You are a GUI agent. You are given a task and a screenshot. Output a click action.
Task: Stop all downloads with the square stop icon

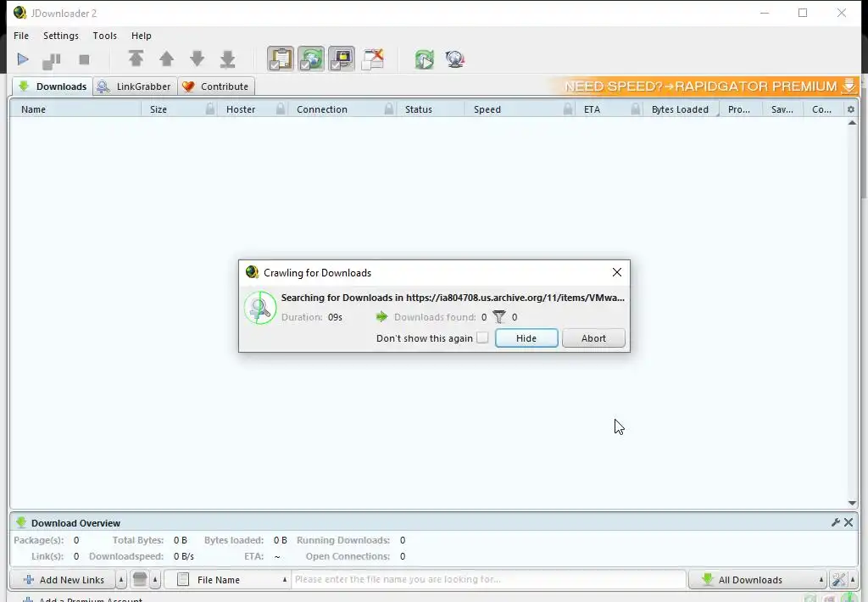coord(84,60)
